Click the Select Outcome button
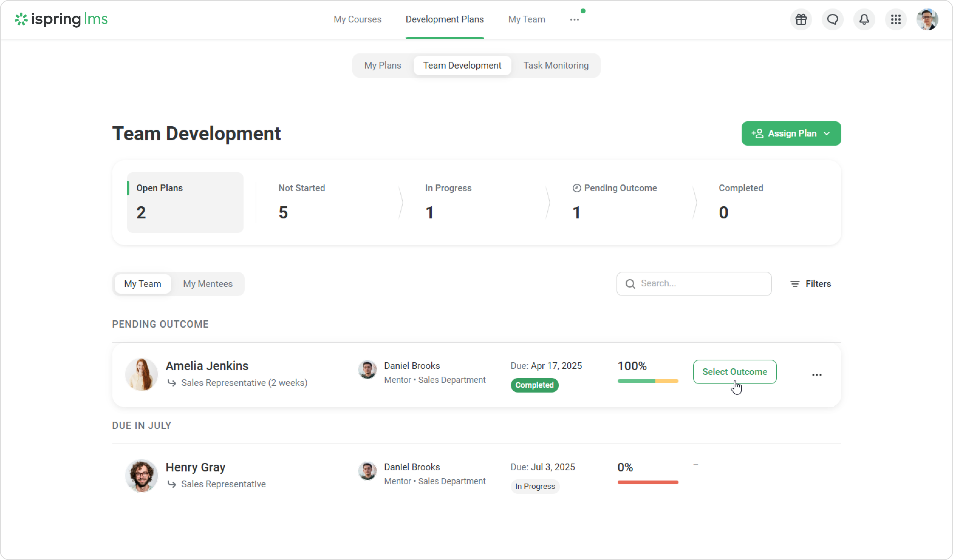Viewport: 953px width, 560px height. (734, 371)
